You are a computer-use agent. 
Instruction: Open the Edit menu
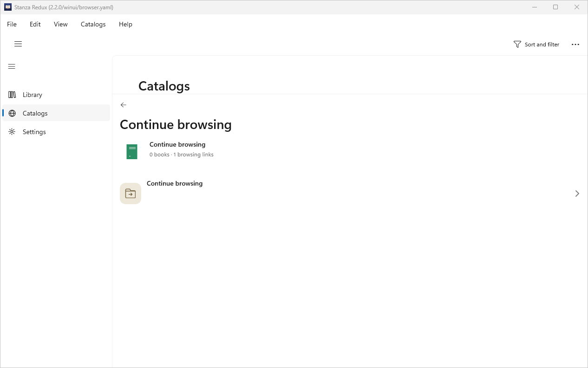point(35,24)
